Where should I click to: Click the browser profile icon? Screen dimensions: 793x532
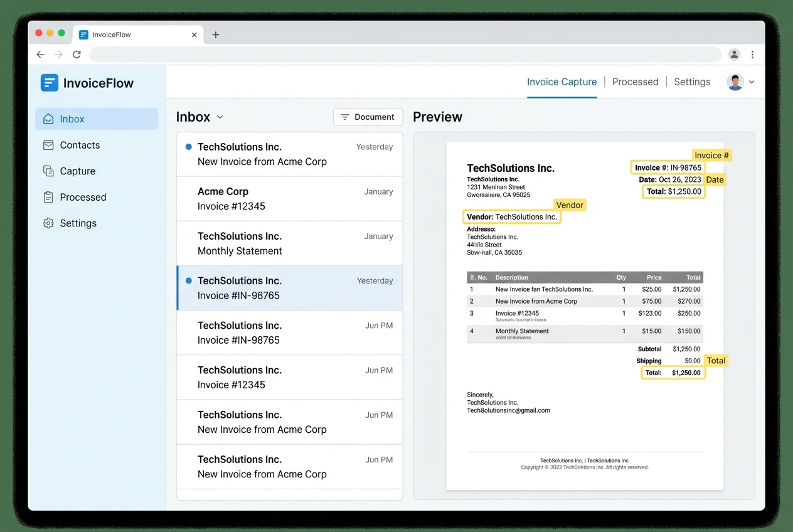coord(734,54)
